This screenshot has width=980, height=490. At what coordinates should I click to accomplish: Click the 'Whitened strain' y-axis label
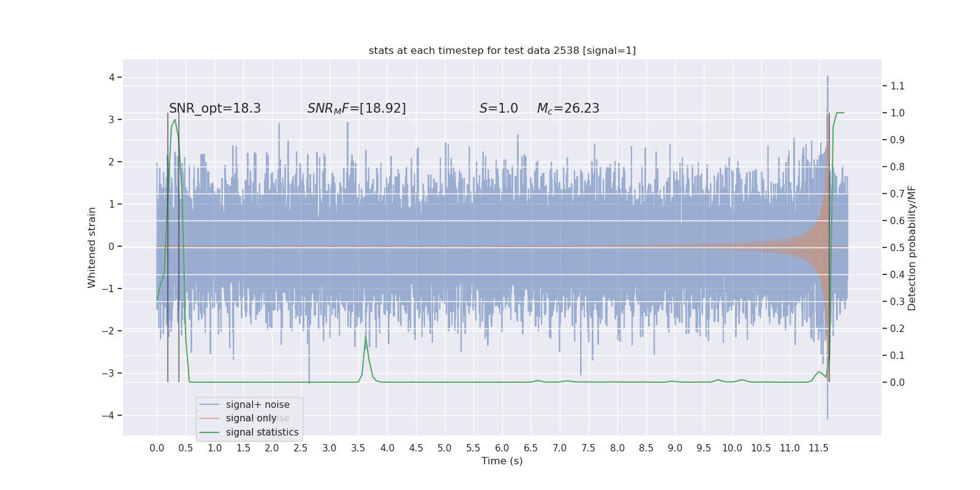92,247
